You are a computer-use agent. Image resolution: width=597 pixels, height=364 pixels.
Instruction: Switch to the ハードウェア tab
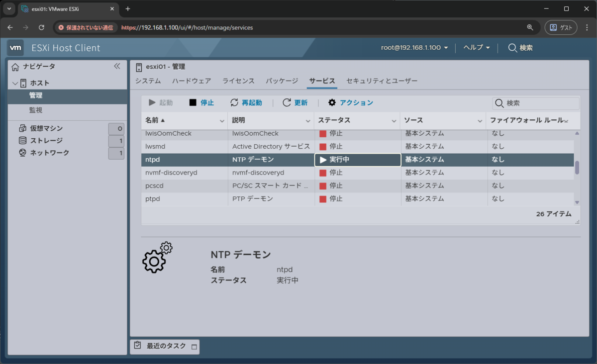[192, 81]
